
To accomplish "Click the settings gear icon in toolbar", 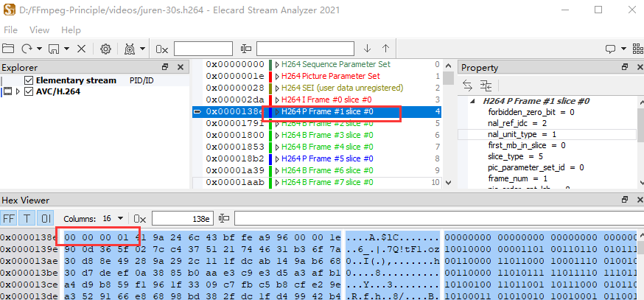I will [105, 49].
